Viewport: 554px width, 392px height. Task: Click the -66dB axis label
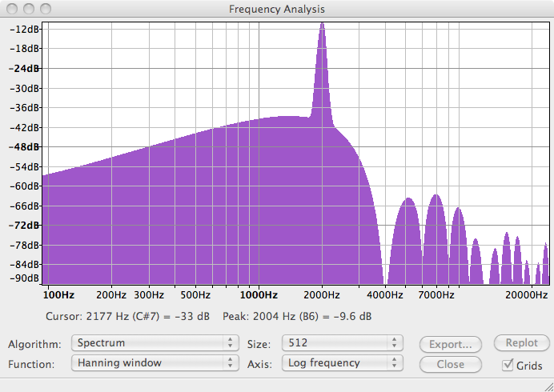click(24, 206)
